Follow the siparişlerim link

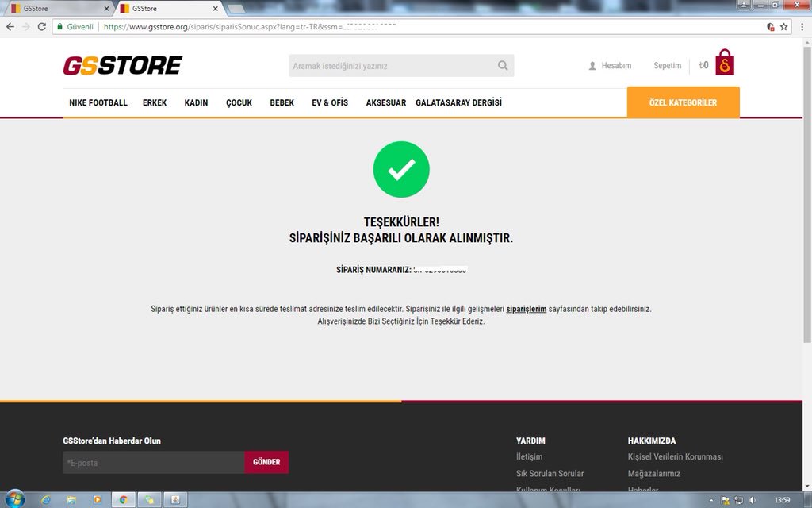pyautogui.click(x=527, y=309)
